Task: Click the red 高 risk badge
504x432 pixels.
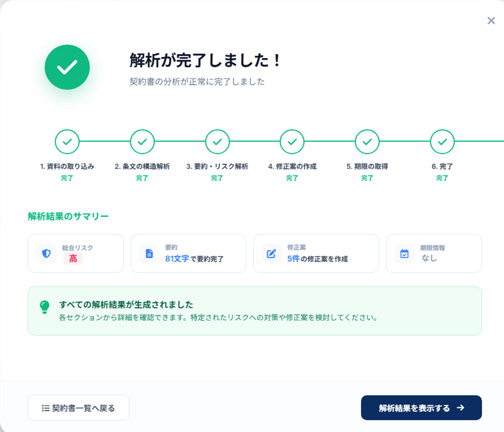Action: click(73, 258)
